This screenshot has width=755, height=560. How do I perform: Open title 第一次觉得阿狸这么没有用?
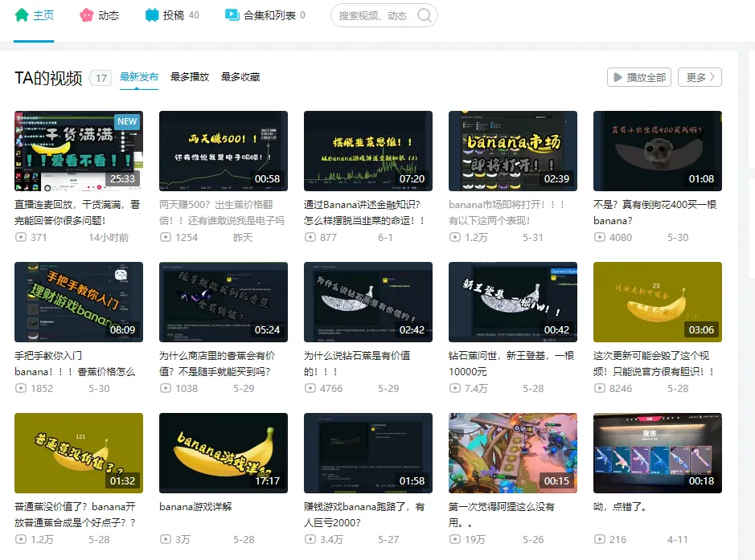pyautogui.click(x=502, y=515)
